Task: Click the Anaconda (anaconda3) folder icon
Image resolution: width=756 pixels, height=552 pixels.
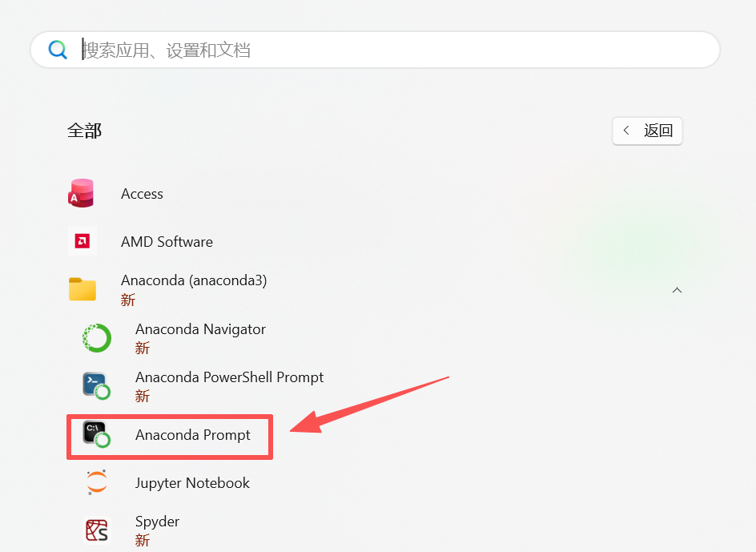Action: [x=82, y=289]
